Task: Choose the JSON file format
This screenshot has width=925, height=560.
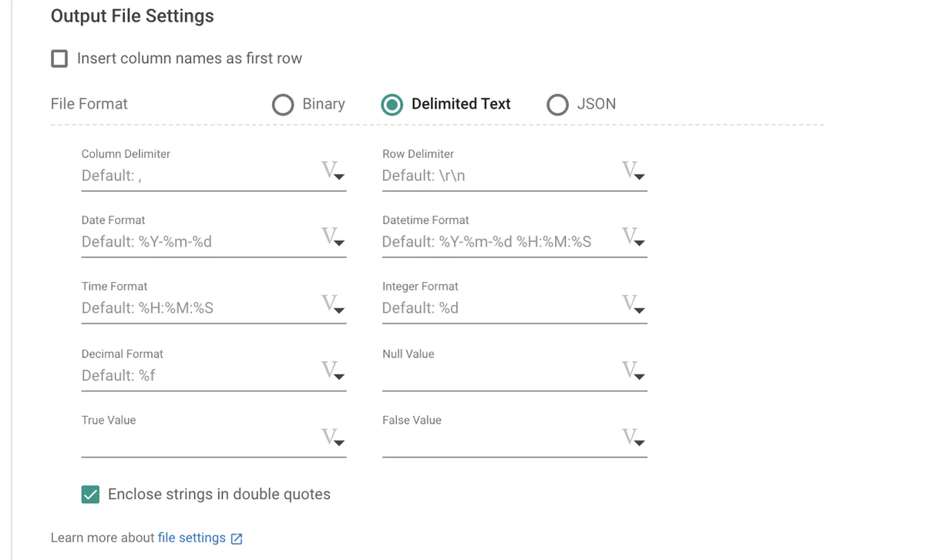Action: pyautogui.click(x=557, y=105)
